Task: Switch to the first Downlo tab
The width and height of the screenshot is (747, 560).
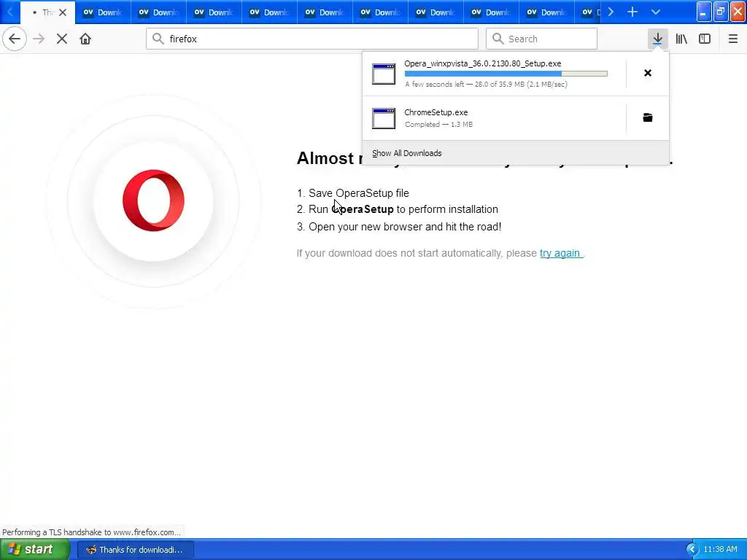Action: coord(103,12)
